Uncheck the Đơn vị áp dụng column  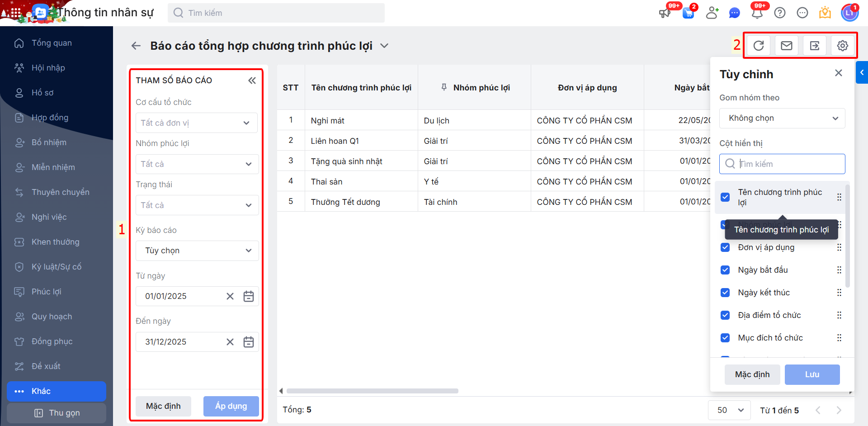pyautogui.click(x=725, y=247)
